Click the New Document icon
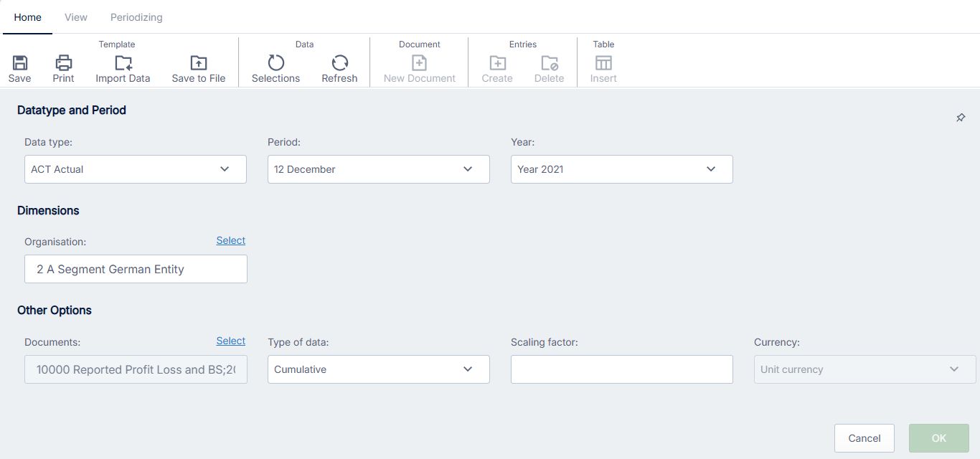 pos(420,63)
